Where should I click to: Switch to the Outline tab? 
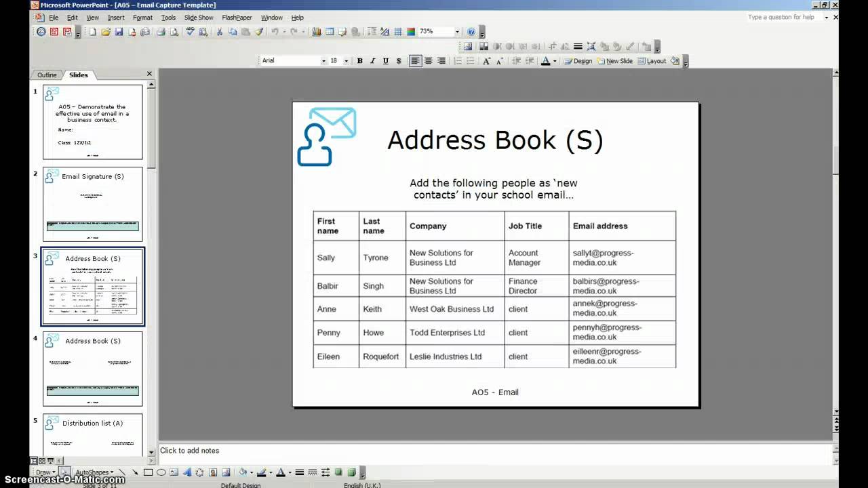(47, 75)
